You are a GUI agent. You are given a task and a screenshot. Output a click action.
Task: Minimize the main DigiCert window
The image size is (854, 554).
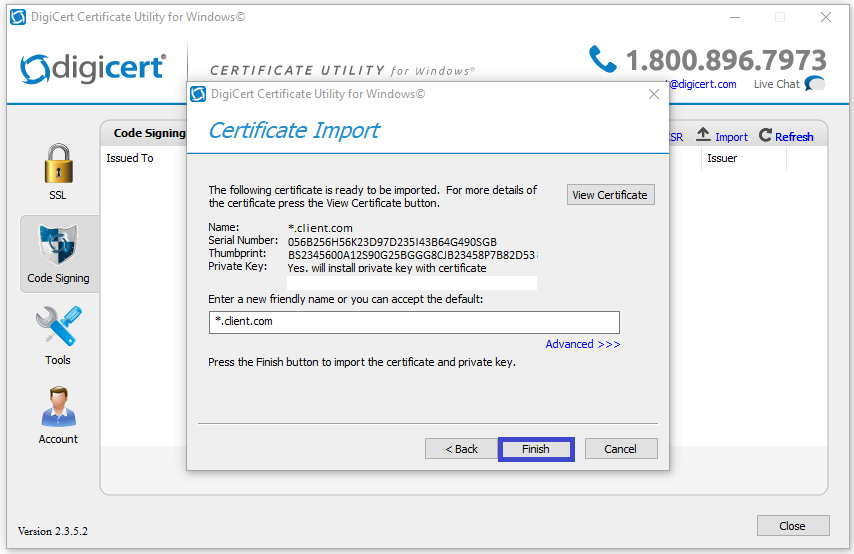[x=735, y=17]
